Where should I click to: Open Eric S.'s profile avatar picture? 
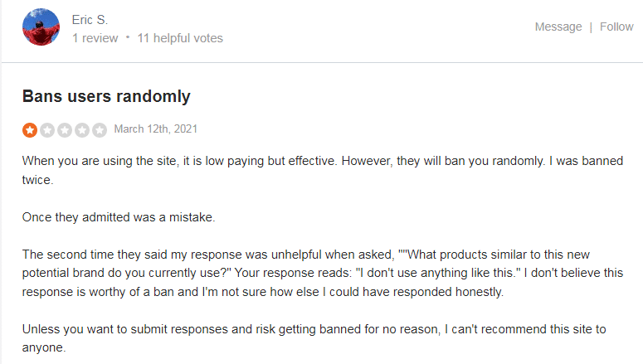41,27
